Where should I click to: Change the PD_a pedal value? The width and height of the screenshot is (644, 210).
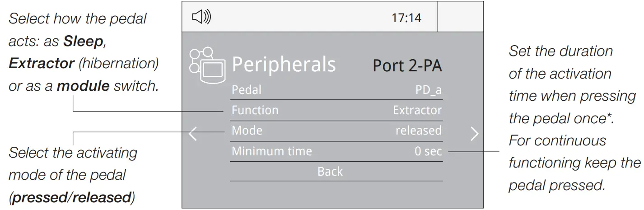tap(428, 90)
